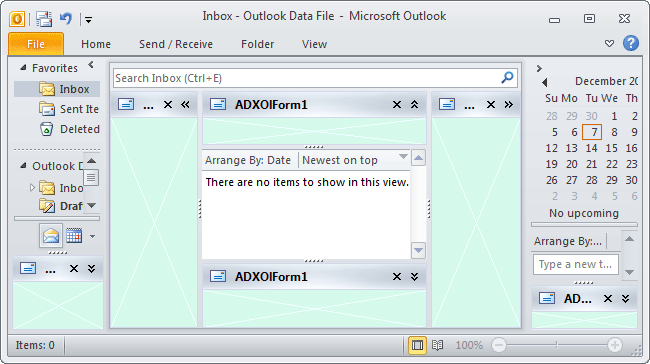
Task: Click Send/Receive All Folders quick access icon
Action: (x=44, y=19)
